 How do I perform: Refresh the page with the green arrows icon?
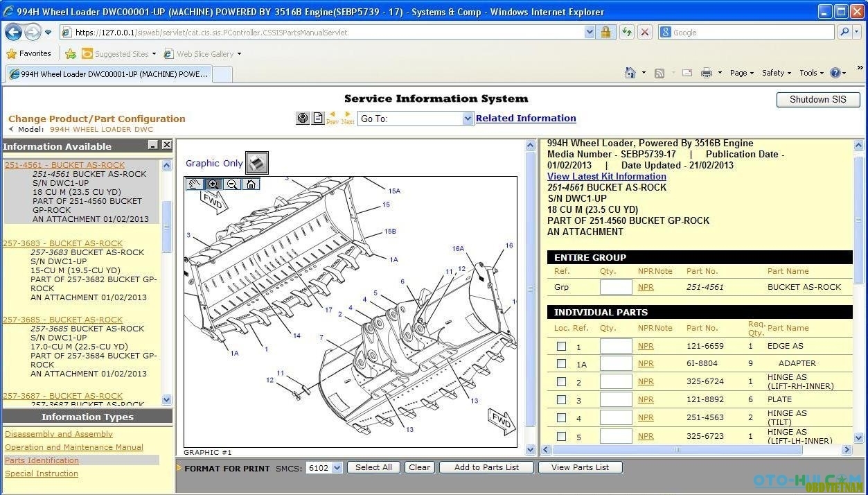pyautogui.click(x=627, y=32)
